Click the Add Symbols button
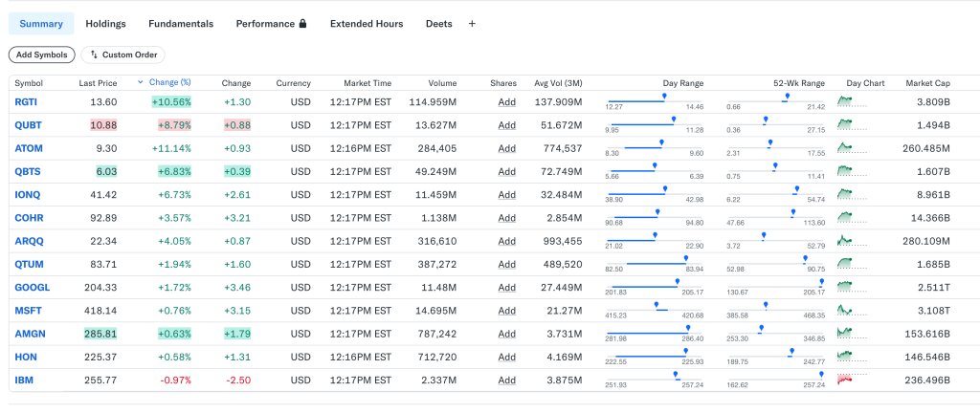 click(42, 54)
